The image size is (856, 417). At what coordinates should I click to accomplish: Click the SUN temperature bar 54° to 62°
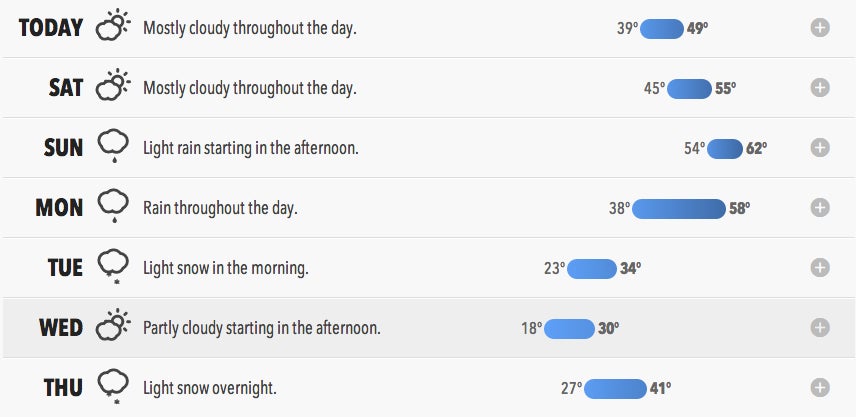click(x=725, y=149)
